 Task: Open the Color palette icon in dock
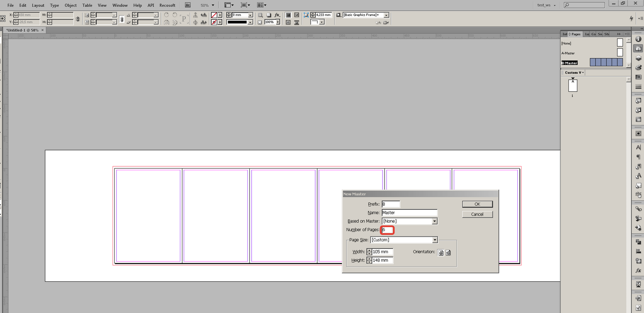click(638, 68)
